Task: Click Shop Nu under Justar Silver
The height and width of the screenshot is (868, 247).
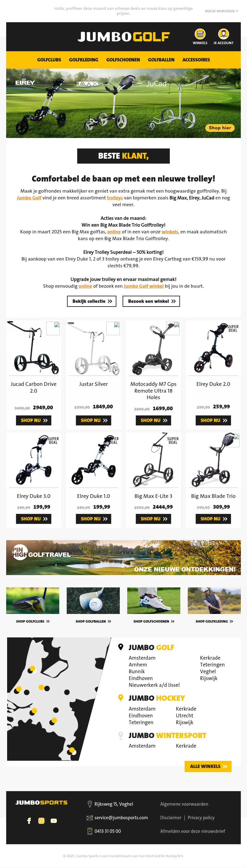Action: pos(94,420)
